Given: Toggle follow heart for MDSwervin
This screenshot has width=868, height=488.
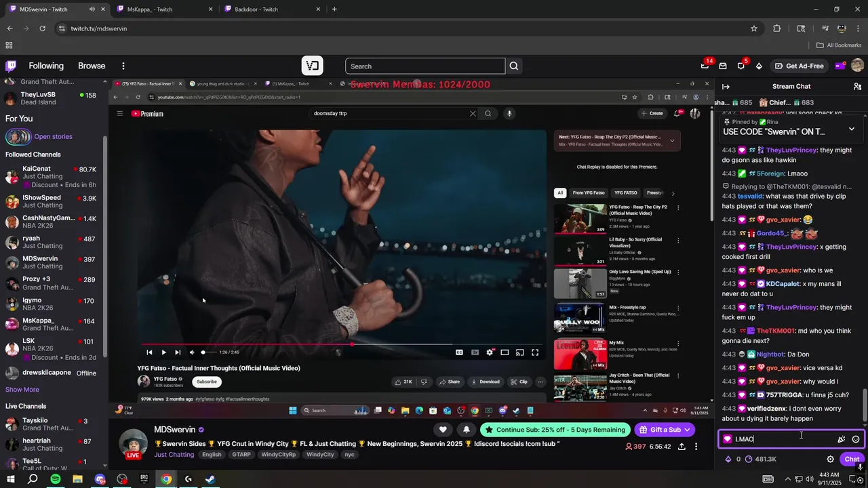Looking at the screenshot, I should click(x=443, y=430).
